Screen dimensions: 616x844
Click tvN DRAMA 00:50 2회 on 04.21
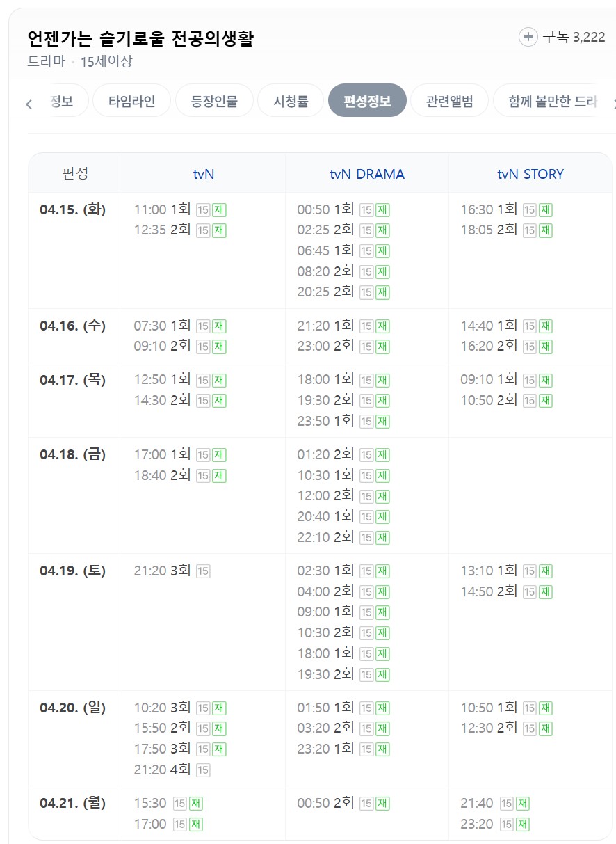click(343, 803)
